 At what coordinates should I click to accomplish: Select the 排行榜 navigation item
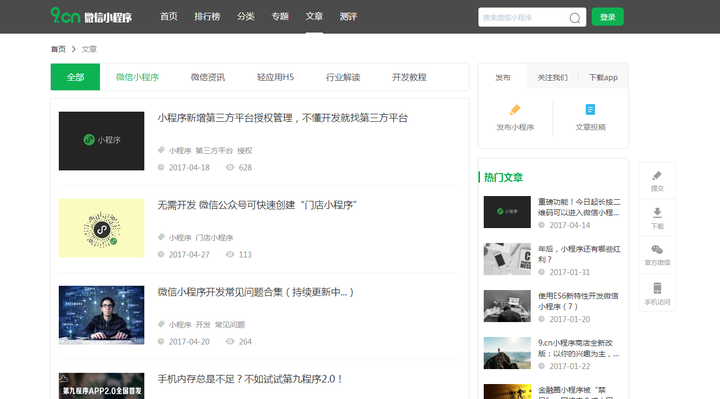(207, 17)
